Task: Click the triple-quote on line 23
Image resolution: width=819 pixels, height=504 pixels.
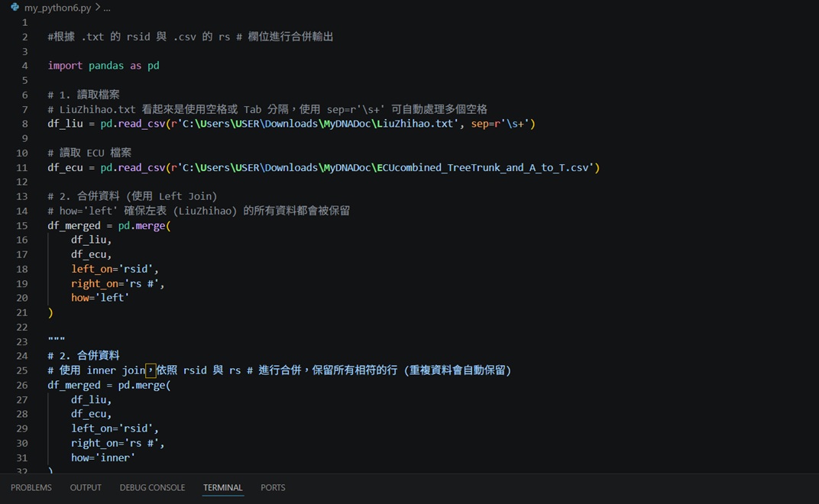Action: [x=57, y=340]
